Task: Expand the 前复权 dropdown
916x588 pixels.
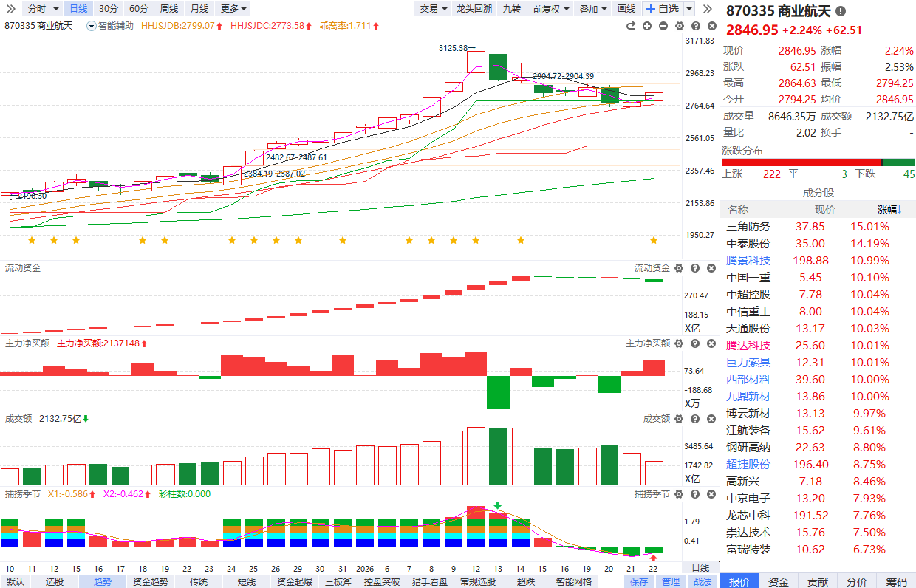Action: tap(551, 9)
